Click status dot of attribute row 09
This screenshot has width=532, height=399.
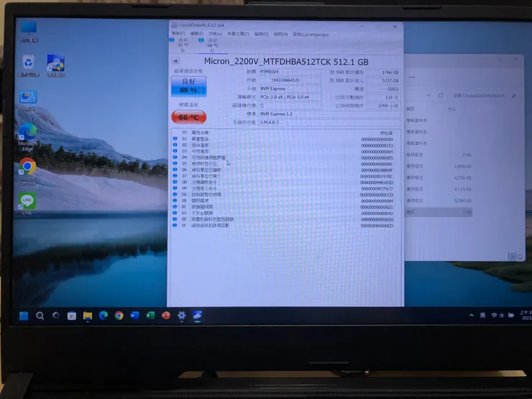point(175,188)
